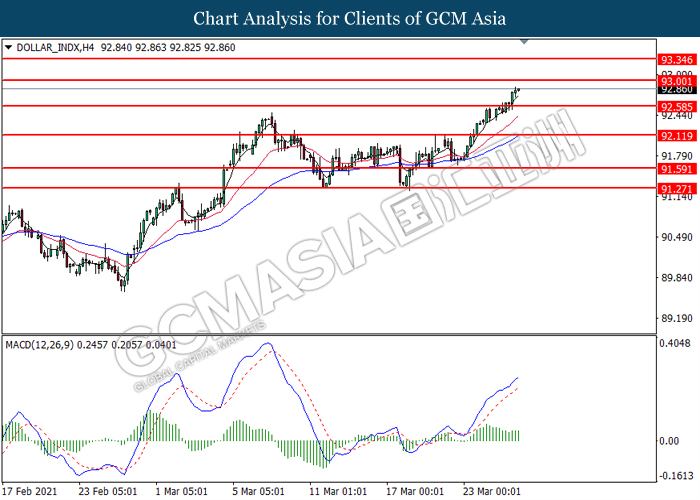Screen dimensions: 700x500
Task: Select the 23 Feb 05:01 time label
Action: click(108, 491)
